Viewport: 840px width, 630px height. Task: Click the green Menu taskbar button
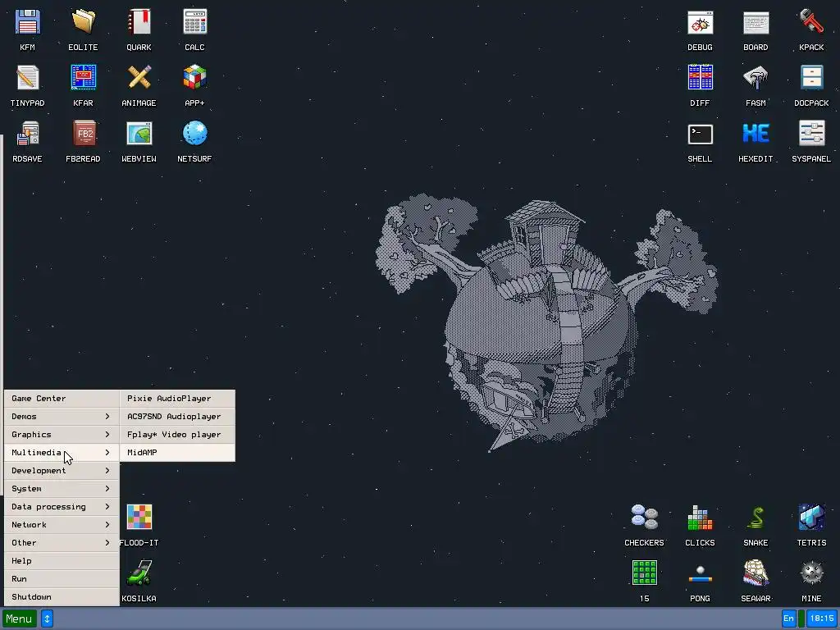(20, 619)
